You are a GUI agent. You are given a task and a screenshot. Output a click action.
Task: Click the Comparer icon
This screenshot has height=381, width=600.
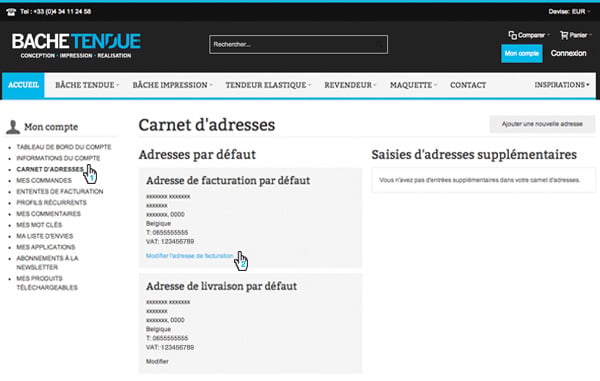tap(512, 35)
